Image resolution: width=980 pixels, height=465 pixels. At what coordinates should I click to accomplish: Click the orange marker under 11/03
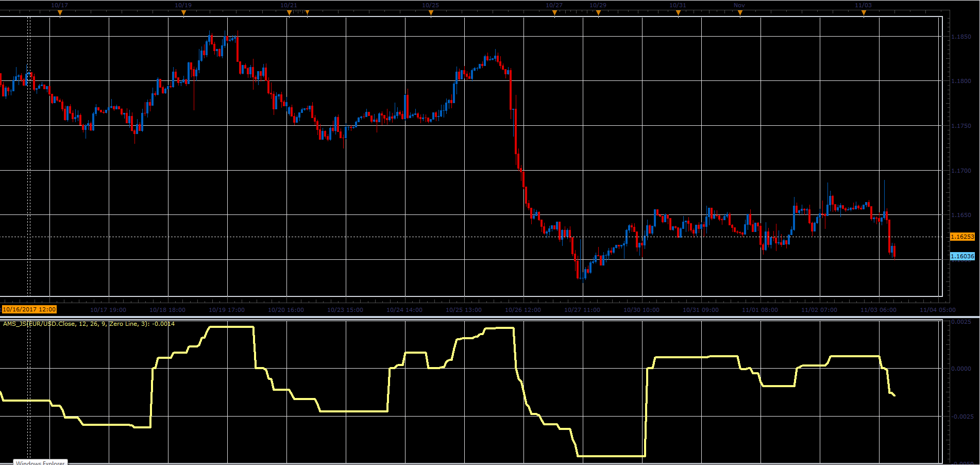tap(864, 13)
